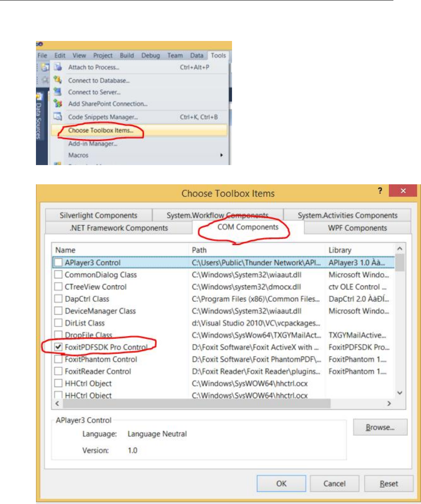Open the Debug menu

click(x=151, y=55)
